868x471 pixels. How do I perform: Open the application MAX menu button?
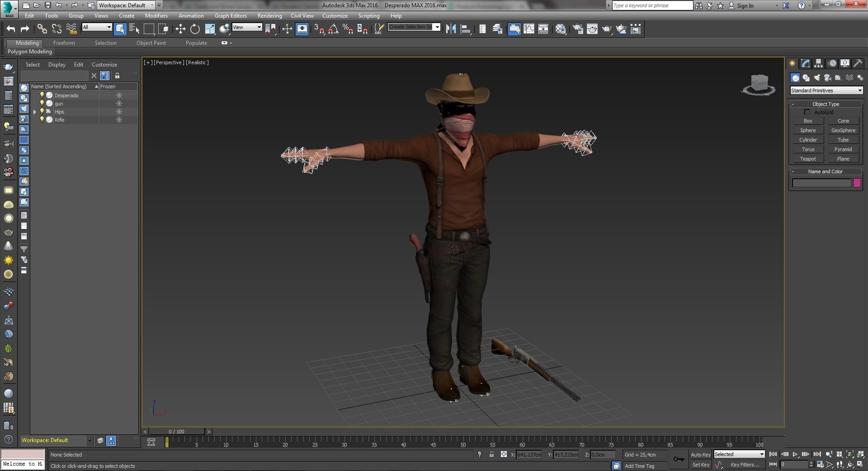pos(9,9)
